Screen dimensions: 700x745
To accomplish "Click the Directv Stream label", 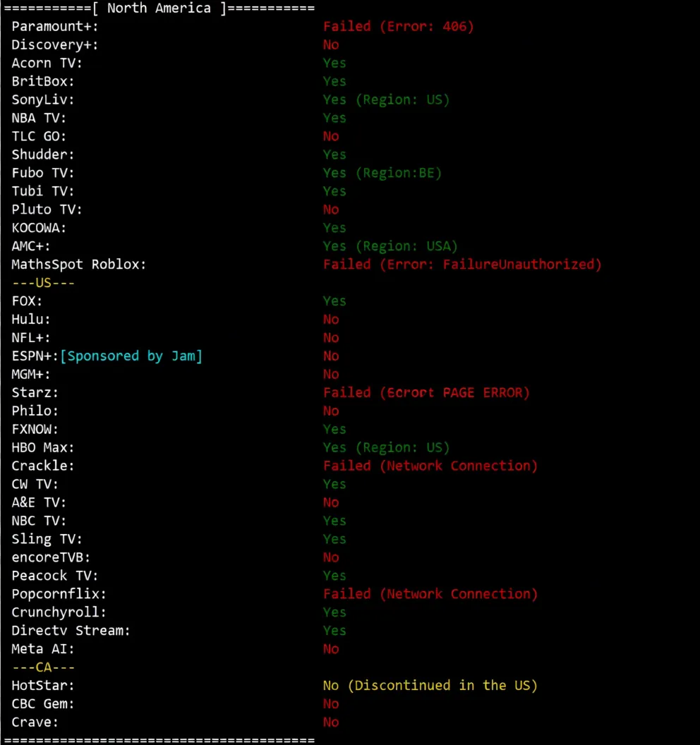I will click(x=71, y=631).
